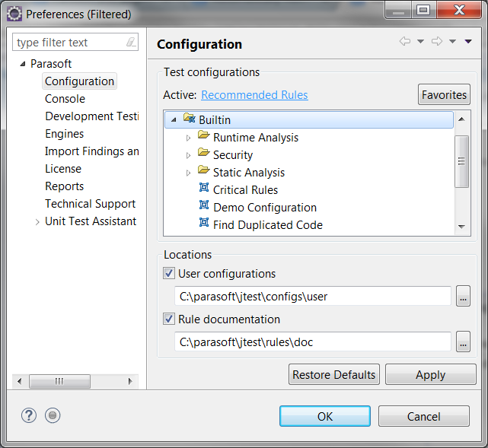Expand the Static Analysis folder
Screen dimensions: 488x448
click(x=188, y=173)
